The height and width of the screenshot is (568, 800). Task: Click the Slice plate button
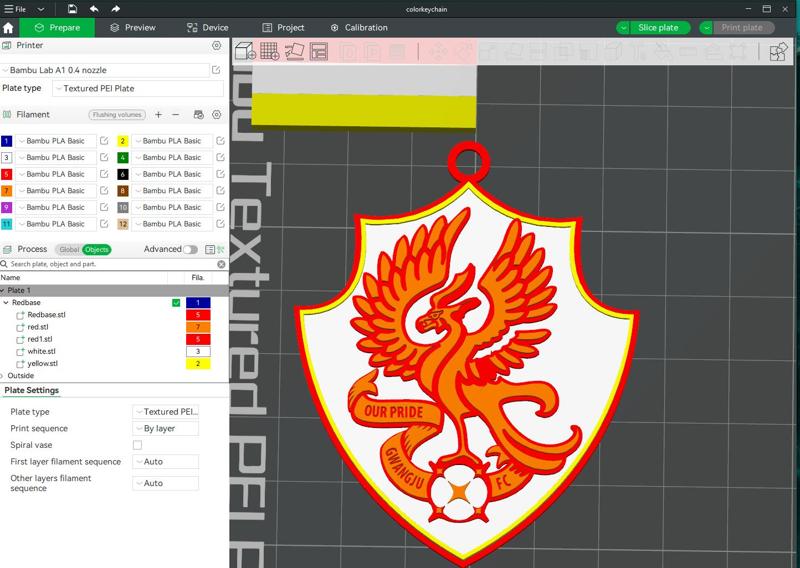click(658, 28)
